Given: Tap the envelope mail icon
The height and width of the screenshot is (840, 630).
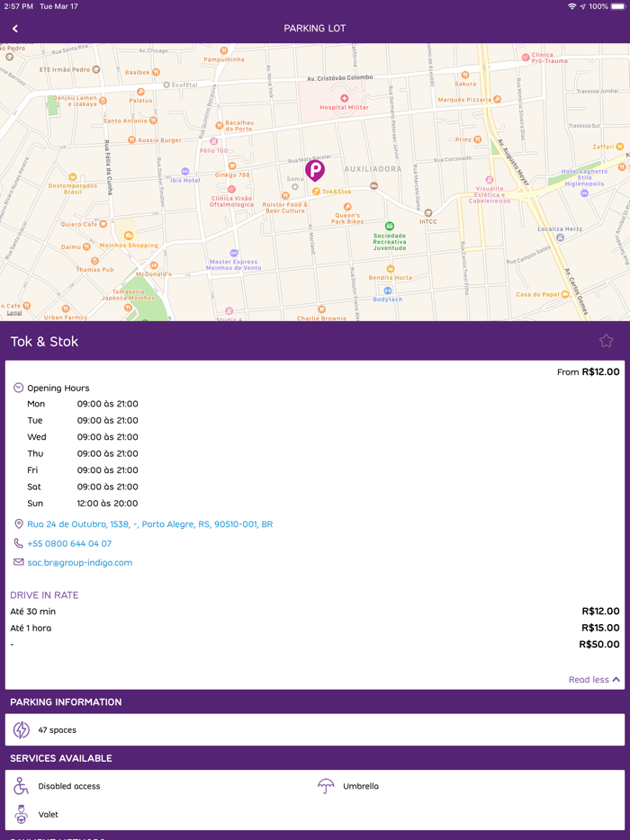Looking at the screenshot, I should pyautogui.click(x=19, y=562).
